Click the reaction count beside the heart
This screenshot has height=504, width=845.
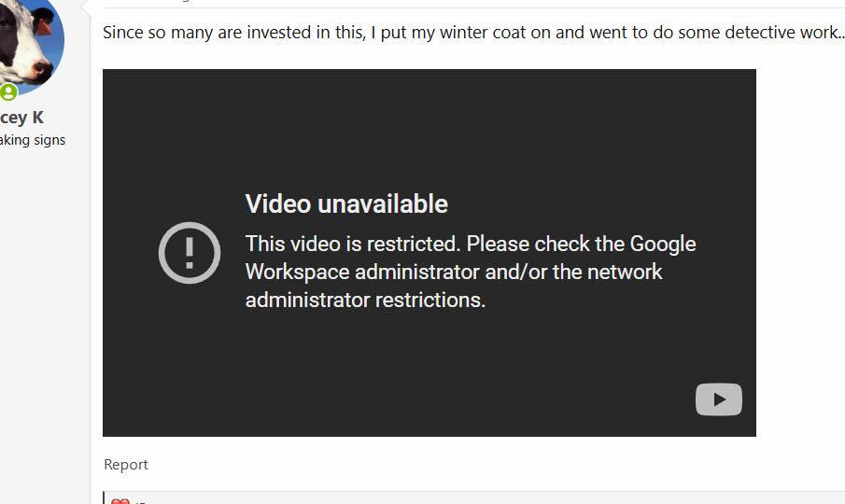[140, 502]
